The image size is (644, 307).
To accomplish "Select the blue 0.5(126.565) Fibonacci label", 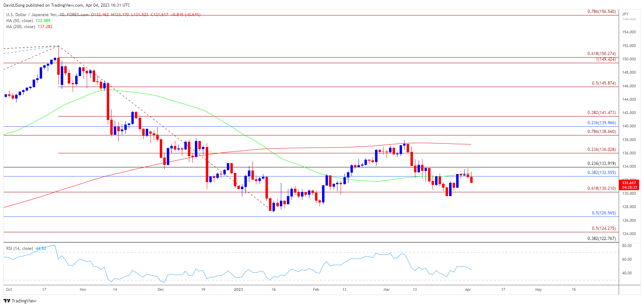I will click(604, 213).
